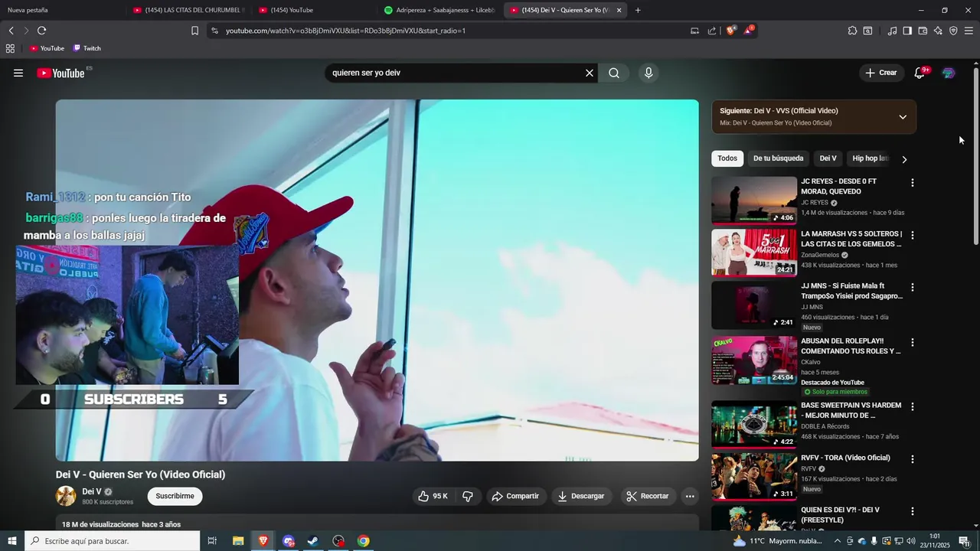Click the Crear button

click(880, 73)
